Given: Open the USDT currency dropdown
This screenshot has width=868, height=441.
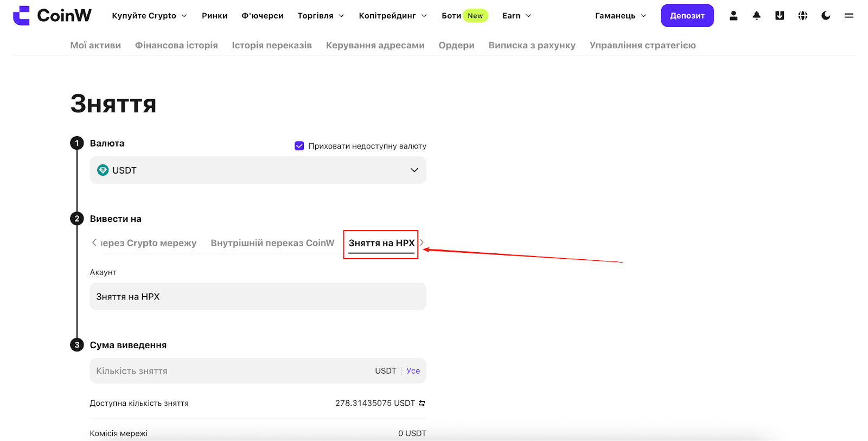Looking at the screenshot, I should (x=258, y=170).
